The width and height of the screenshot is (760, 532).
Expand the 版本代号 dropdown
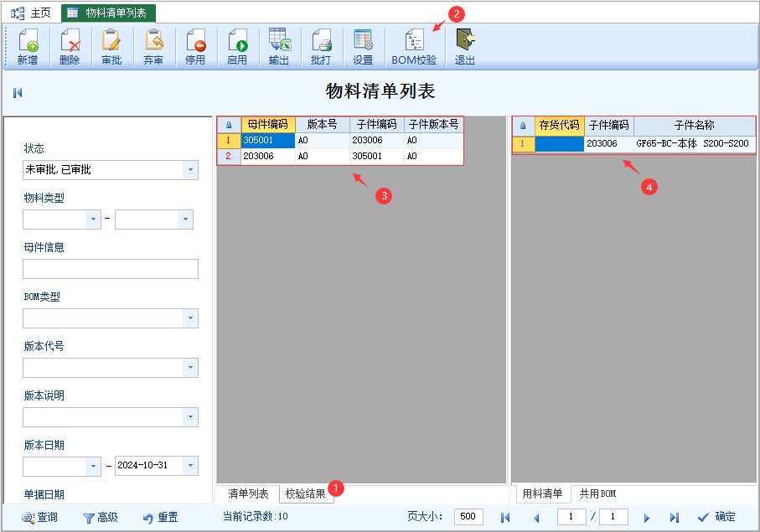click(x=190, y=367)
